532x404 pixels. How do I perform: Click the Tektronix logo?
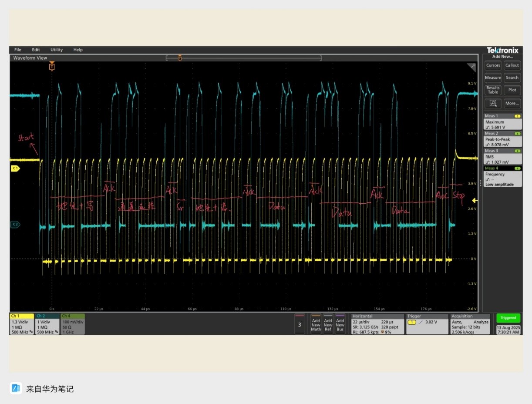point(502,50)
